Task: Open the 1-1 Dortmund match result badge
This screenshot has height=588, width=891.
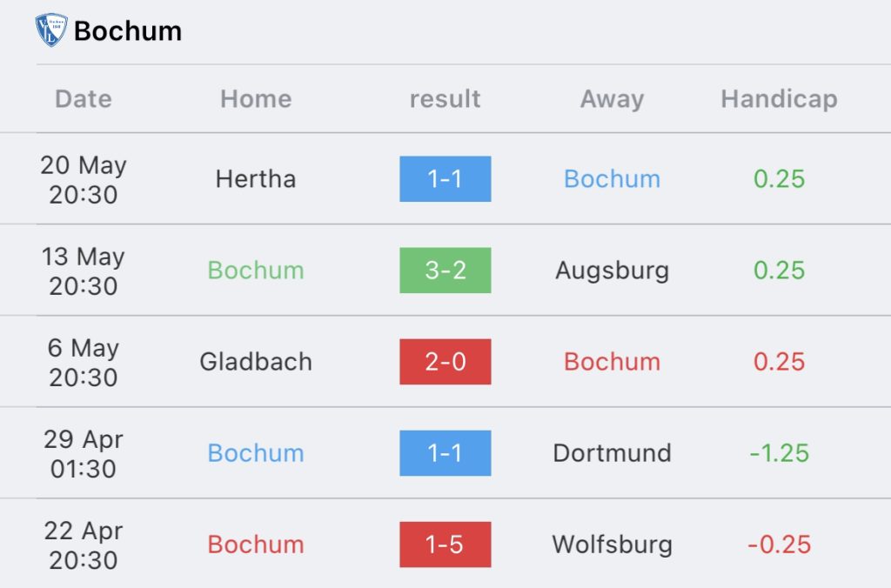Action: point(445,453)
